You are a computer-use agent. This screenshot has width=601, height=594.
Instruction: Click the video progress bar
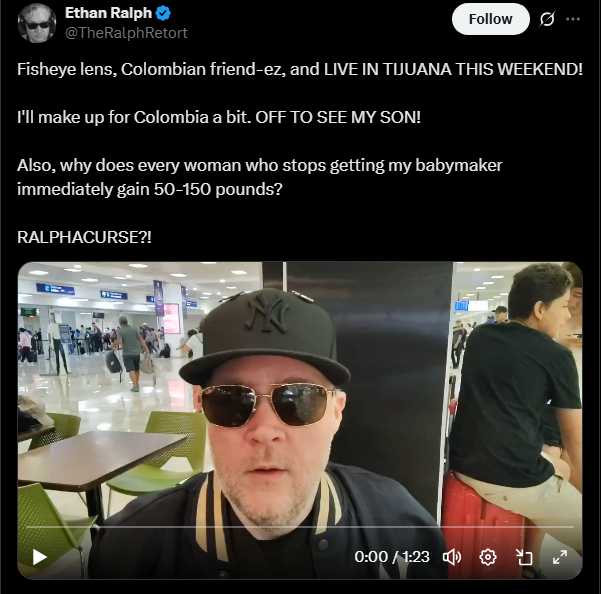pyautogui.click(x=300, y=527)
